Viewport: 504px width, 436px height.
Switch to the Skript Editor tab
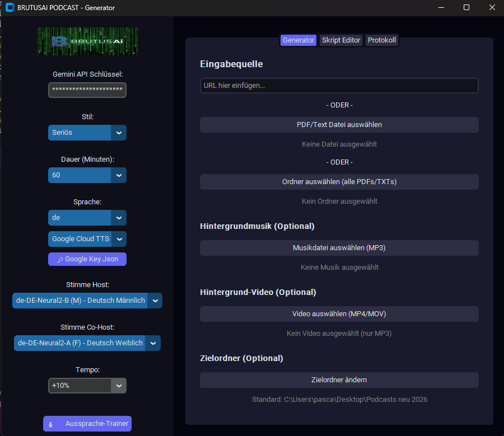(340, 40)
